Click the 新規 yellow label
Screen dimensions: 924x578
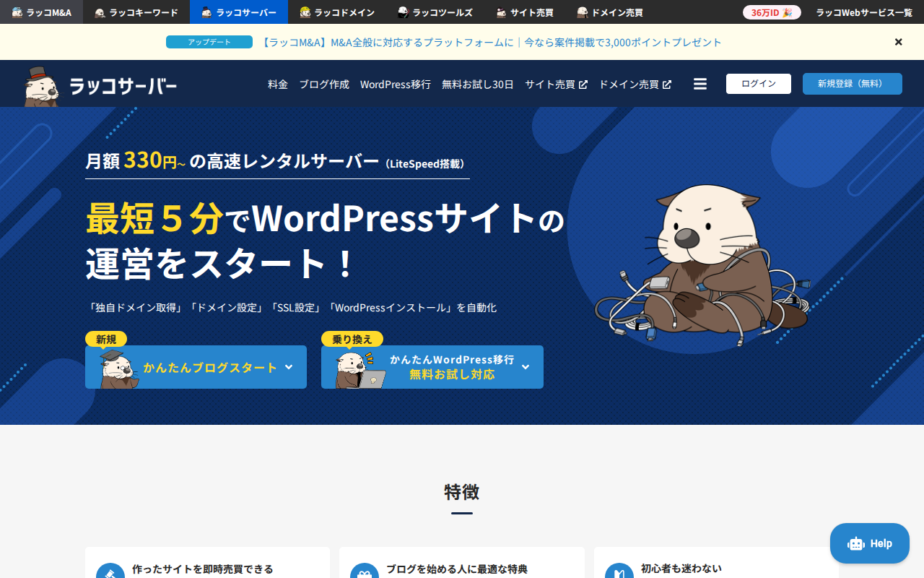tap(106, 339)
